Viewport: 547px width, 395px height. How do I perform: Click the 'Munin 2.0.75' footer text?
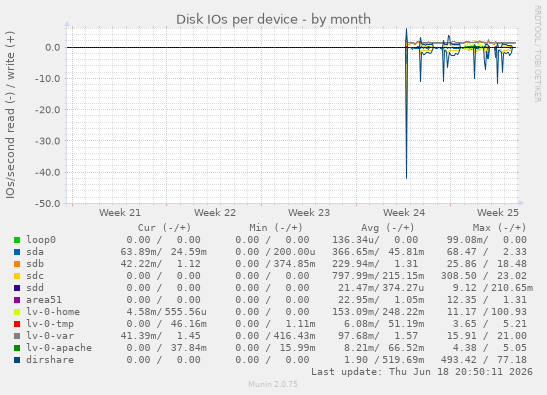point(273,384)
